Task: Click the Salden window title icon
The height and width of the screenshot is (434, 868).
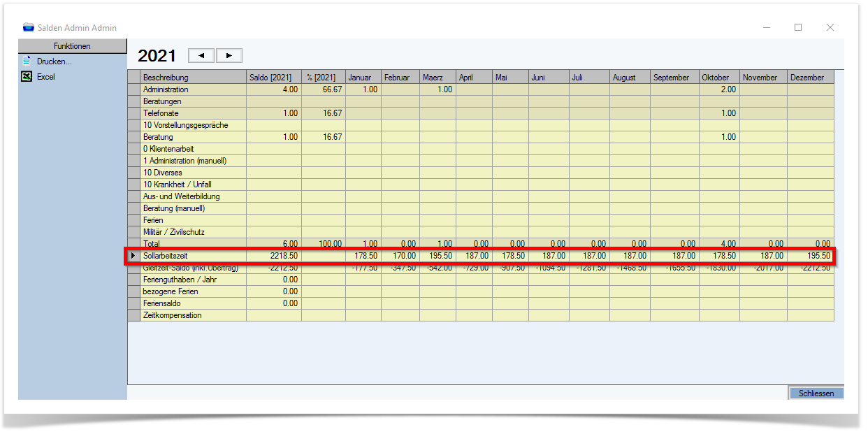Action: (29, 27)
